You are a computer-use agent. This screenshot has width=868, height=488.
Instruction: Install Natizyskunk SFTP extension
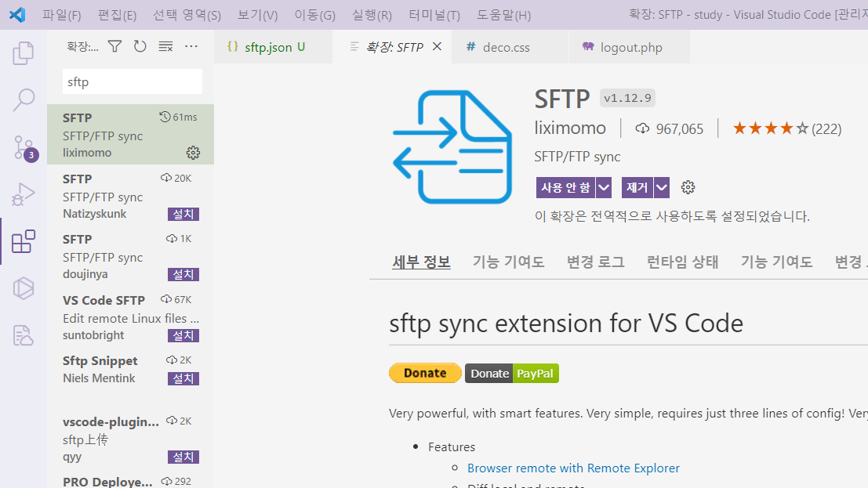coord(183,214)
